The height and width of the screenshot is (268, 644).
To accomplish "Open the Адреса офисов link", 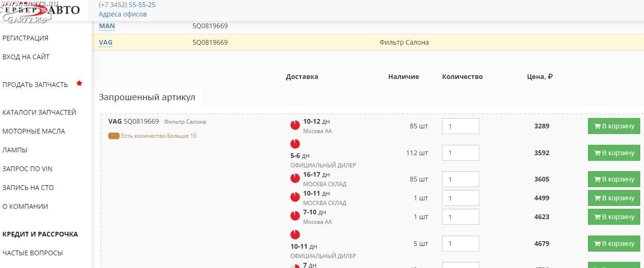I will coord(122,14).
